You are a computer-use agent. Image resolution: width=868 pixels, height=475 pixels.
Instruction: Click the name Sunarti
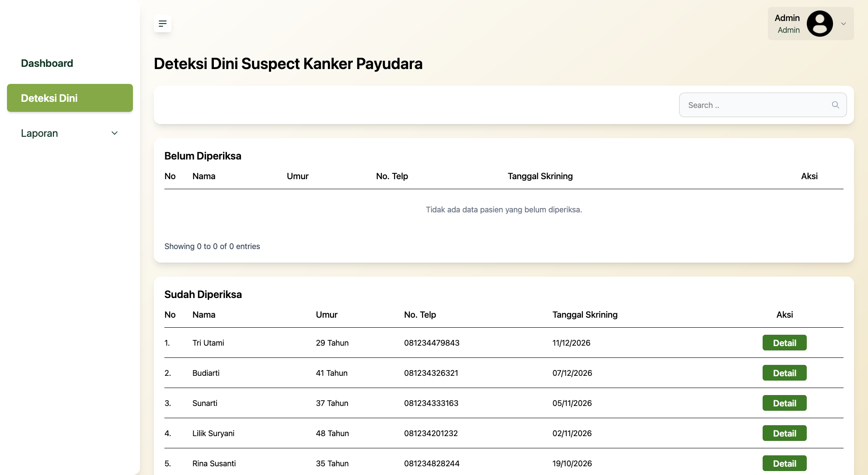[x=205, y=403]
